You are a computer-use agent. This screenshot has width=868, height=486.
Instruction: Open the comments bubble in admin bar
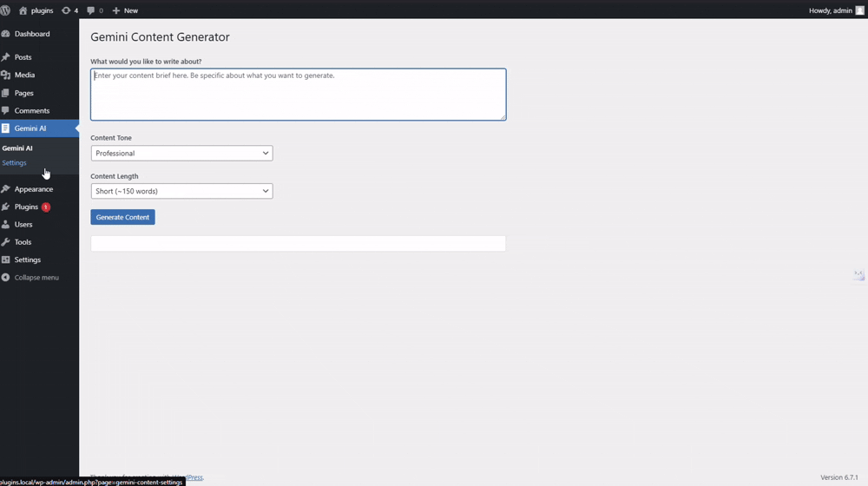coord(91,10)
